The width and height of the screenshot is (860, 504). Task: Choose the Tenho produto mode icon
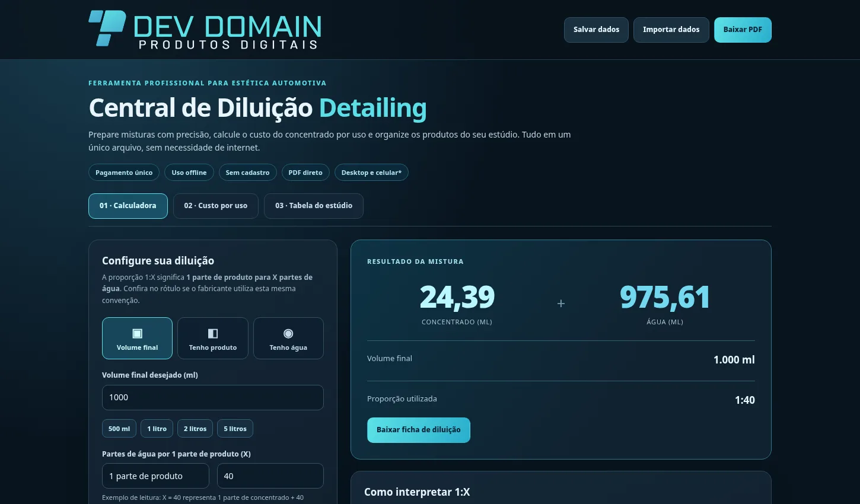[x=213, y=333]
